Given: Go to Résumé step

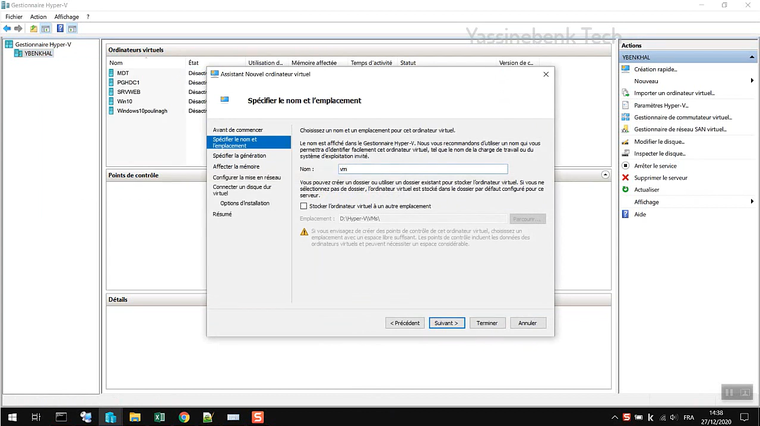Looking at the screenshot, I should coord(222,214).
